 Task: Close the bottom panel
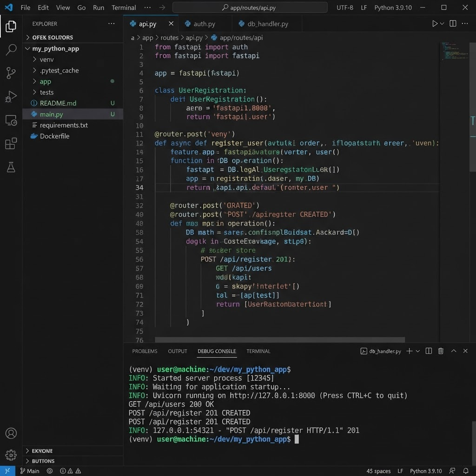tap(465, 351)
